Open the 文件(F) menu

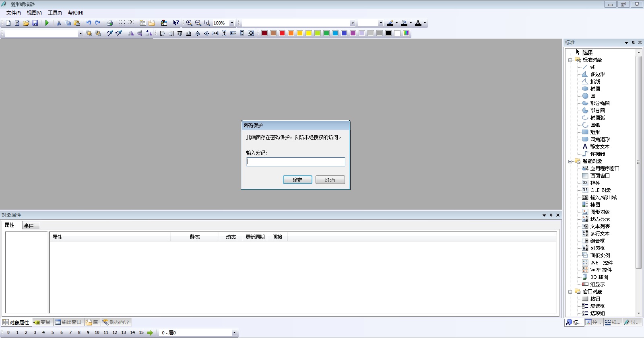13,13
